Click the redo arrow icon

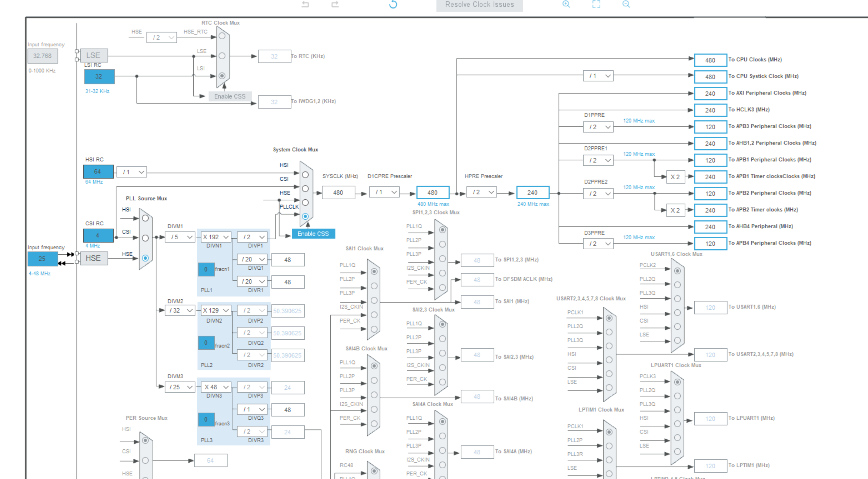[335, 4]
